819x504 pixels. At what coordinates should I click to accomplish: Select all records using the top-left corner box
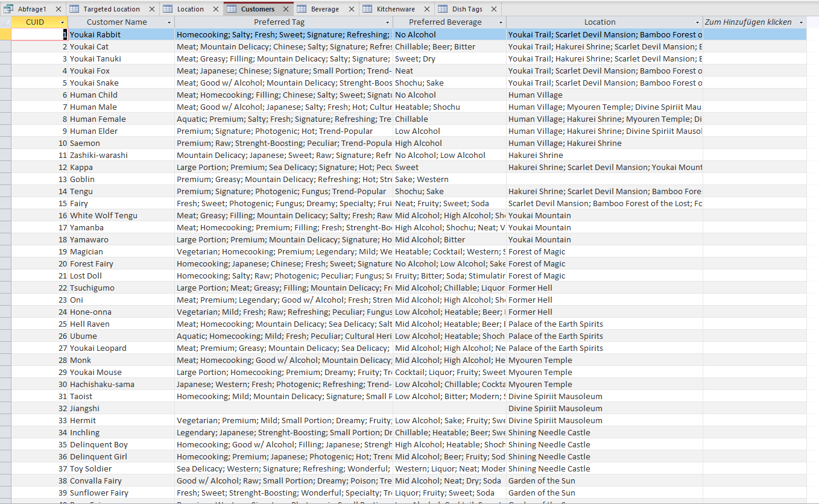(x=5, y=22)
